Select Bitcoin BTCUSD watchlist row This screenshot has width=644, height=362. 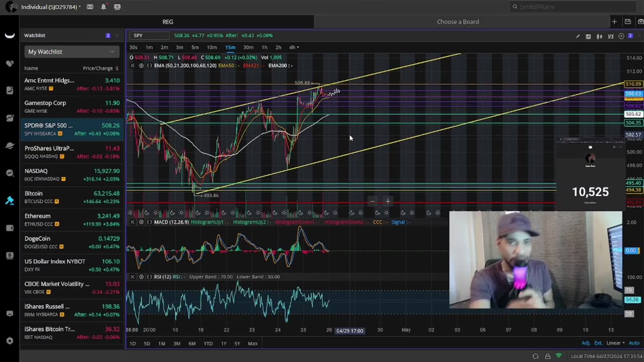click(x=72, y=197)
